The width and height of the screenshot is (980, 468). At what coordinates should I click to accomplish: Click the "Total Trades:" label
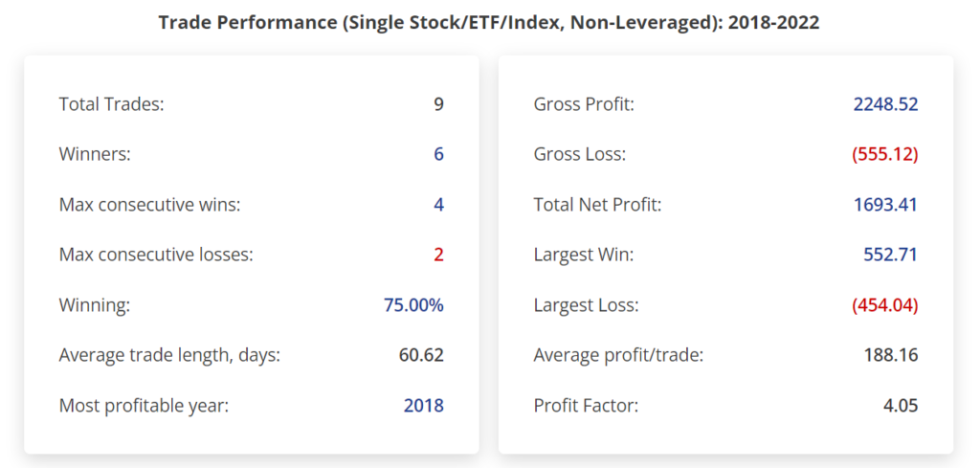[x=111, y=104]
